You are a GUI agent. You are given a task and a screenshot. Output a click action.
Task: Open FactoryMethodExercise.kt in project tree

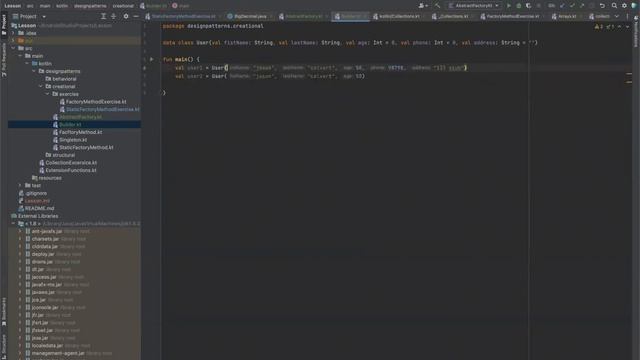96,102
